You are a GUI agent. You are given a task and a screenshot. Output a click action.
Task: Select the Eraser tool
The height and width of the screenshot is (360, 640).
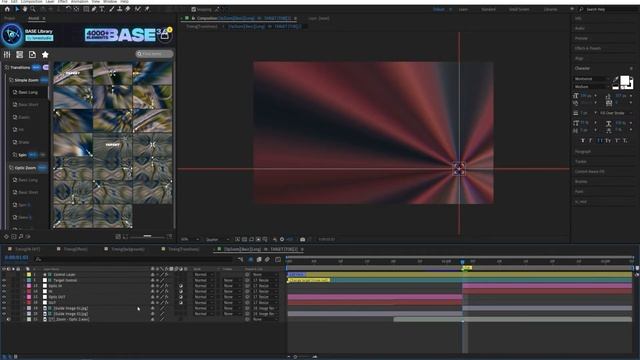click(x=128, y=9)
